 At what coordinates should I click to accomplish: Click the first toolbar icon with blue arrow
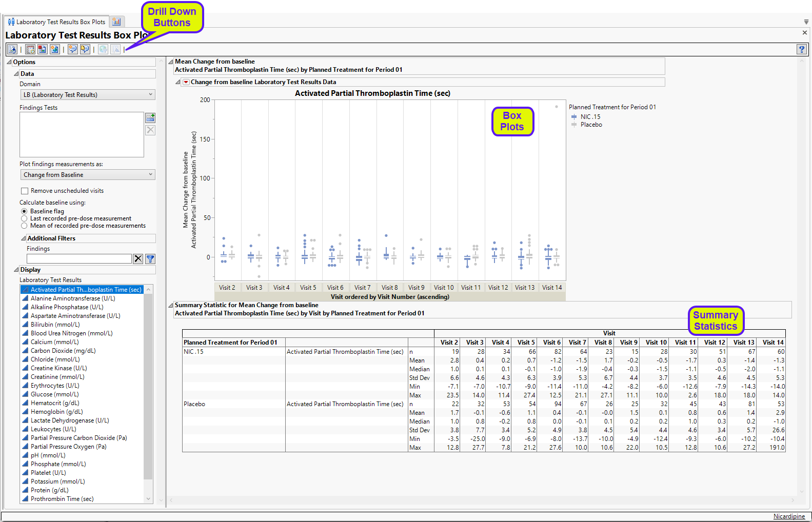pyautogui.click(x=12, y=49)
